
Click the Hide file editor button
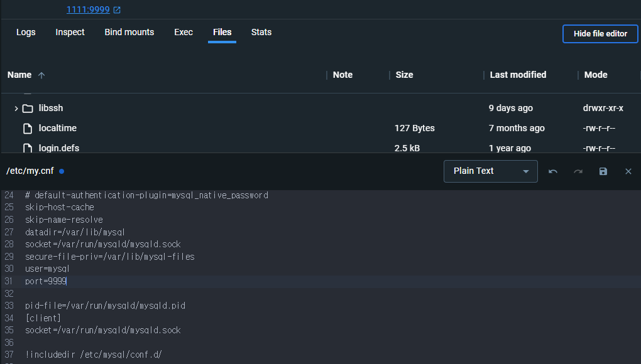[x=600, y=34]
